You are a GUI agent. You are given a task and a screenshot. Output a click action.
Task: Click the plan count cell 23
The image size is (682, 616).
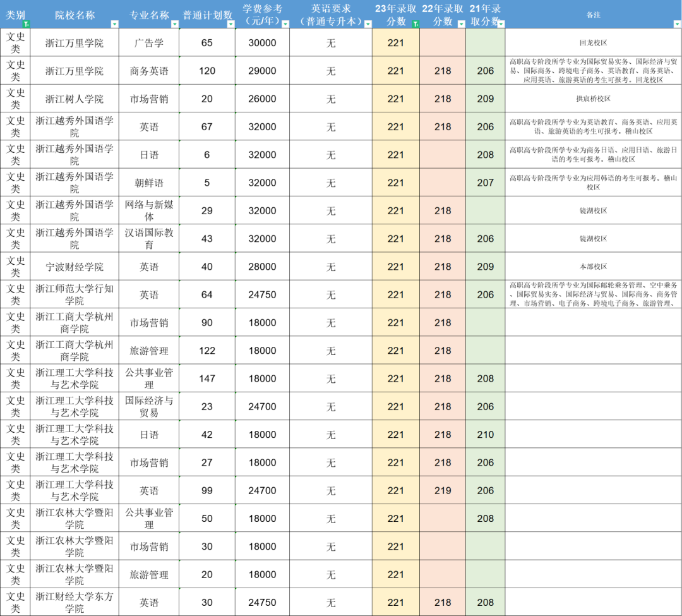point(207,406)
